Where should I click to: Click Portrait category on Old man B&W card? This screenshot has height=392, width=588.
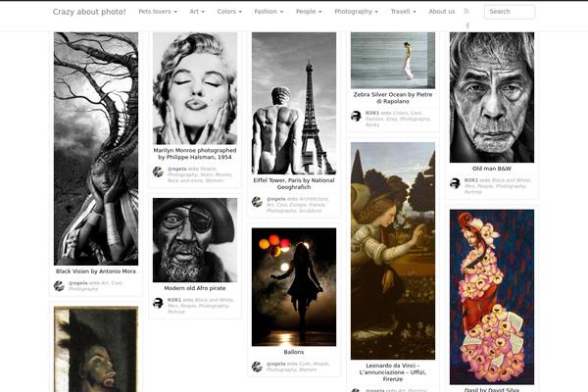473,192
